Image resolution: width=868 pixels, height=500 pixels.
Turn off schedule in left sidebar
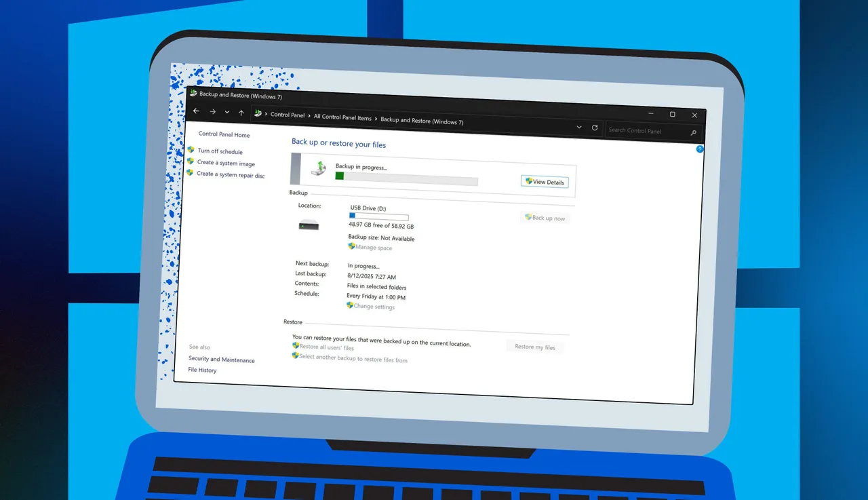pyautogui.click(x=220, y=152)
